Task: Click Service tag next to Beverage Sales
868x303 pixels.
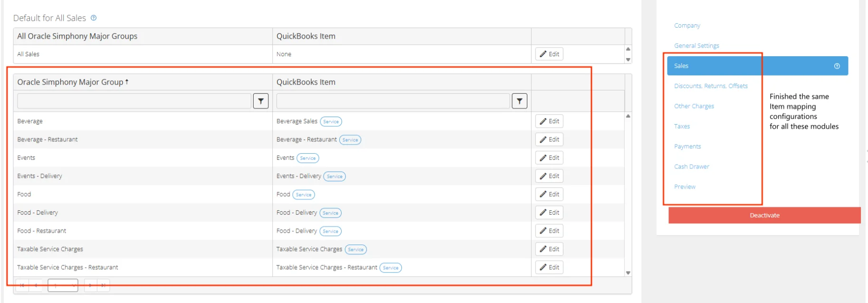Action: (331, 122)
